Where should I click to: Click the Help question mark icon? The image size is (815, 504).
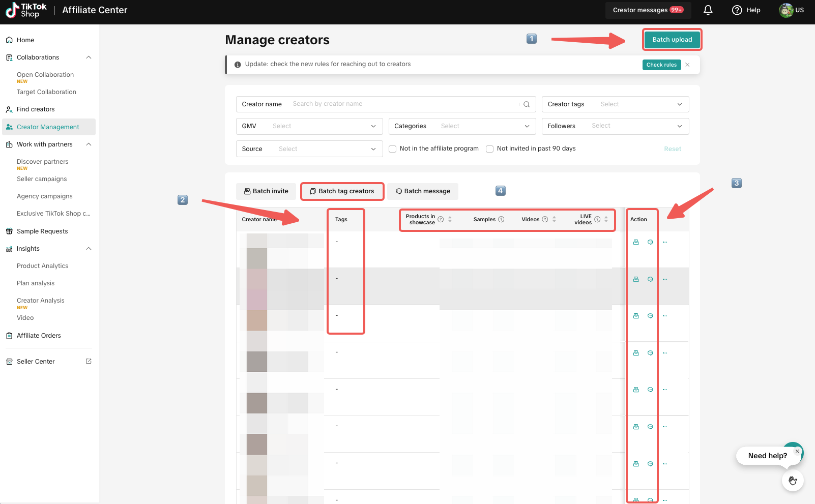pos(737,10)
